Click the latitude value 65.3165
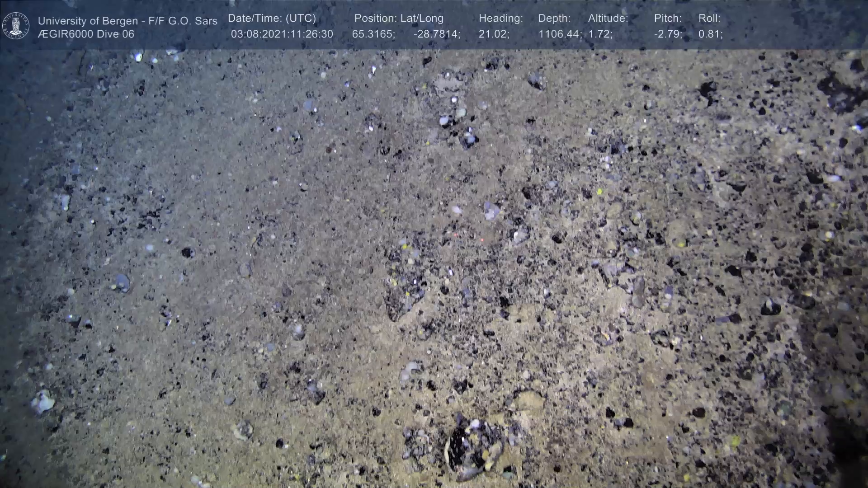 373,34
